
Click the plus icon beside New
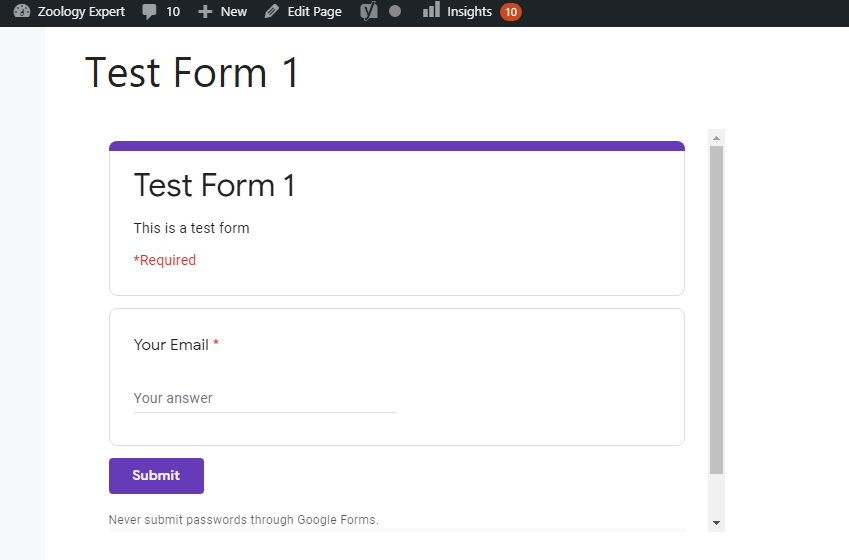pyautogui.click(x=205, y=12)
